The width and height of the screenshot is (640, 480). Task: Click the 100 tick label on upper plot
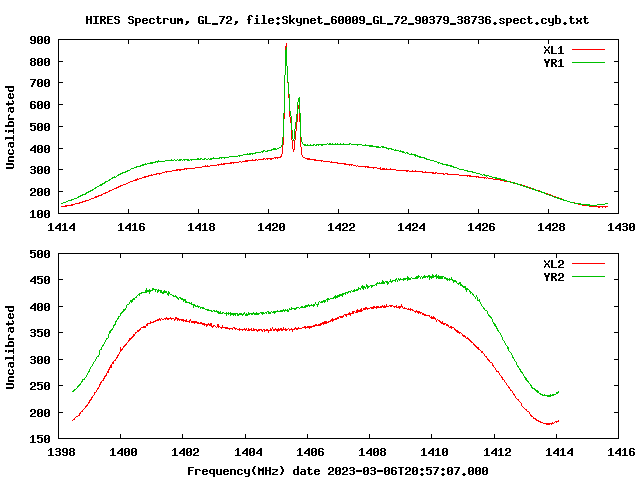point(40,214)
